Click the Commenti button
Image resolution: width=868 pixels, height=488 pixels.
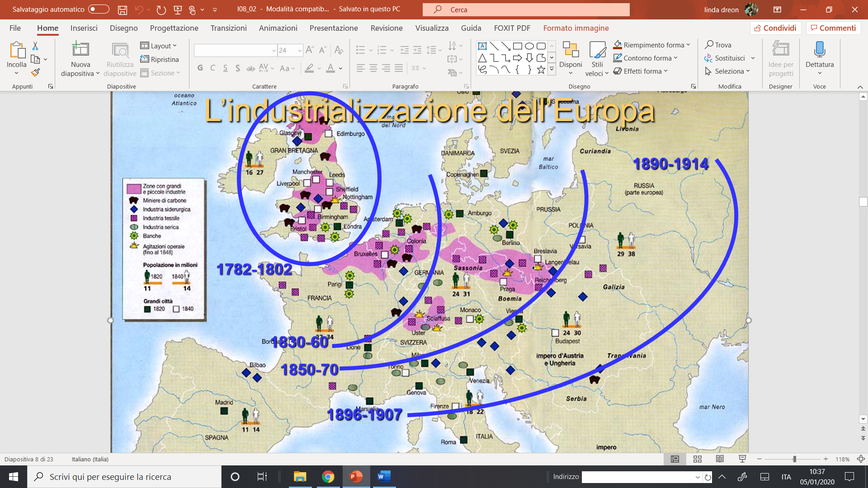(833, 28)
